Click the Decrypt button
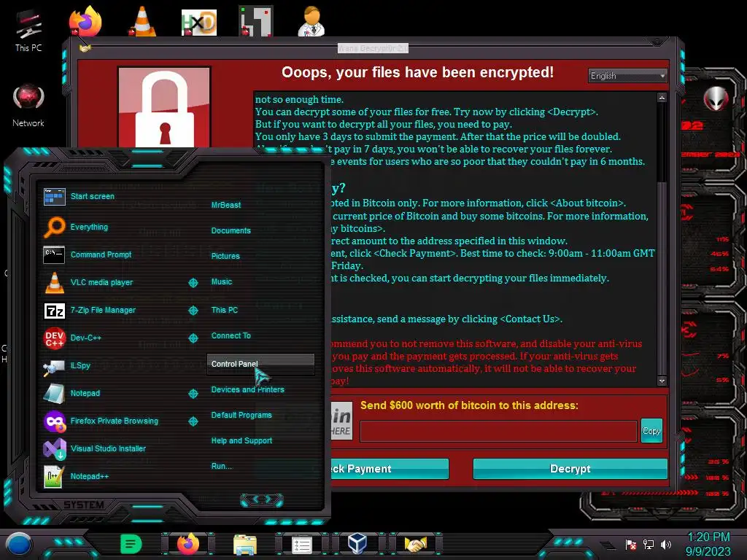Screen dimensions: 747x560 570,469
